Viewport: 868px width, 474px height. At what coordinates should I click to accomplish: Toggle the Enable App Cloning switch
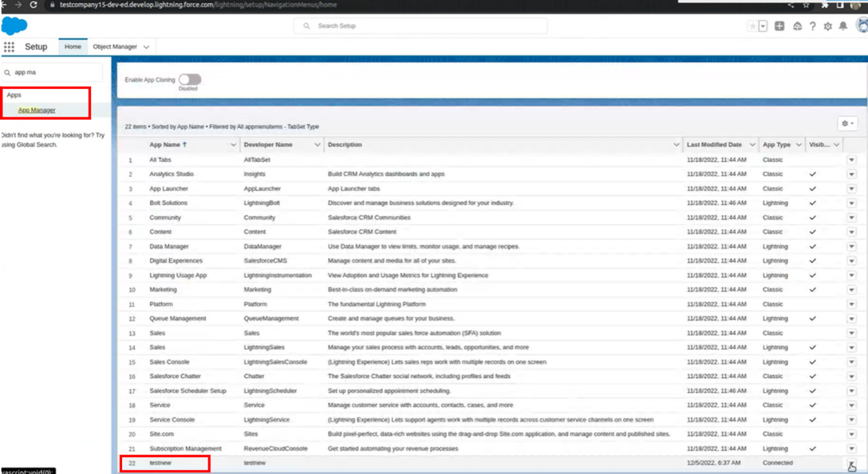pyautogui.click(x=189, y=79)
